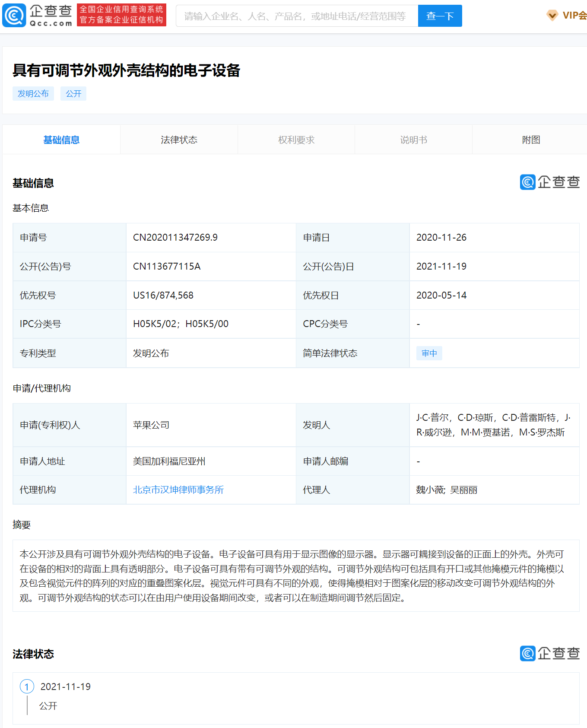The image size is (587, 728).
Task: Switch to the 法律状态 tab
Action: [179, 140]
